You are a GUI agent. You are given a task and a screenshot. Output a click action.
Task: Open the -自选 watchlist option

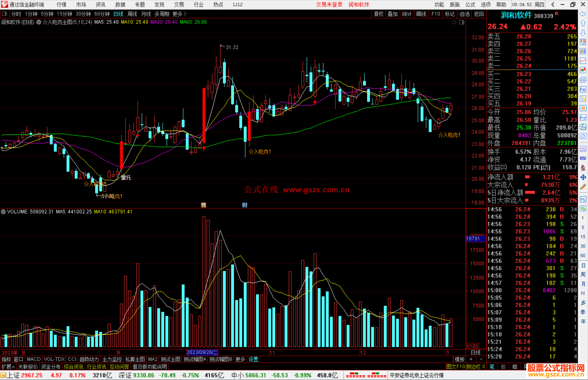pos(464,14)
